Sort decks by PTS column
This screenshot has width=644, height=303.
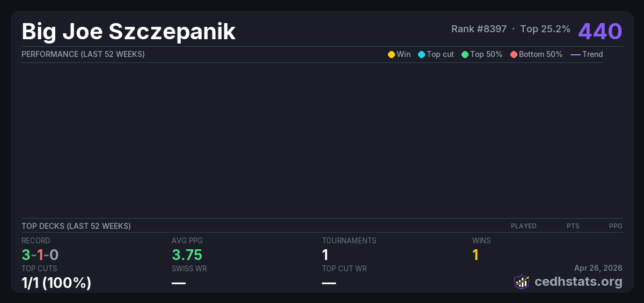tap(573, 226)
